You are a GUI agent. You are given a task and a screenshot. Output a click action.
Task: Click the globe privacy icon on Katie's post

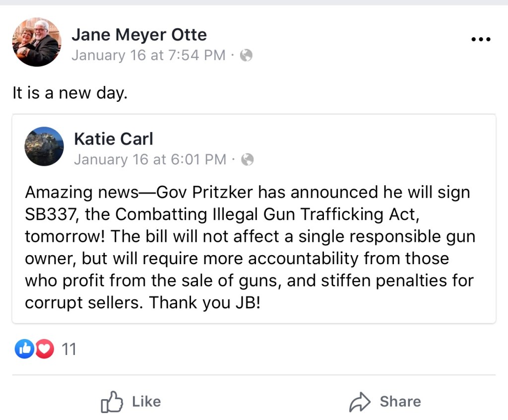tap(247, 159)
